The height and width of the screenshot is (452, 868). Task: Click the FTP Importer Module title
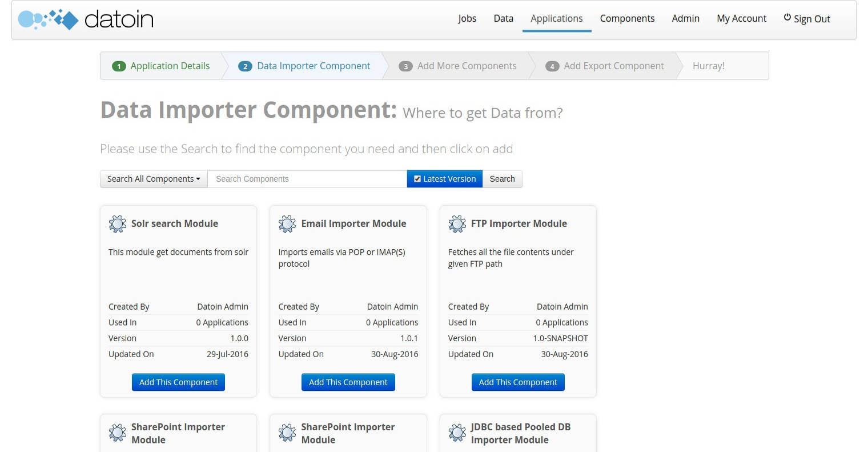[x=519, y=223]
